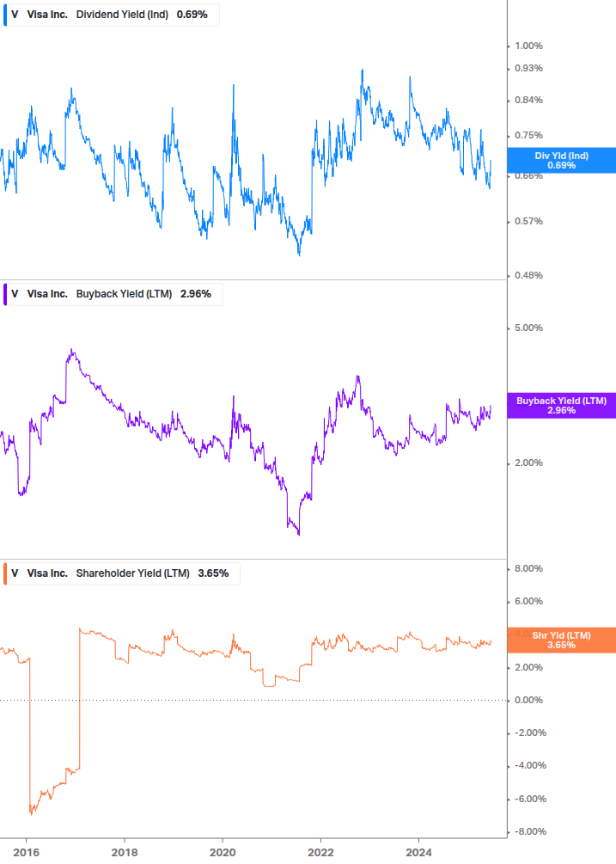This screenshot has height=864, width=616.
Task: Click the orange Shr Yld (LTM) 3.65% value tag
Action: [562, 640]
